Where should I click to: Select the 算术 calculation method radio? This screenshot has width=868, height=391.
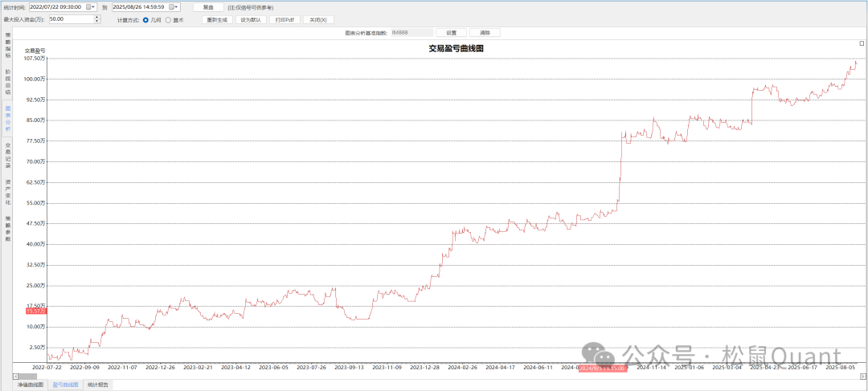(x=168, y=19)
